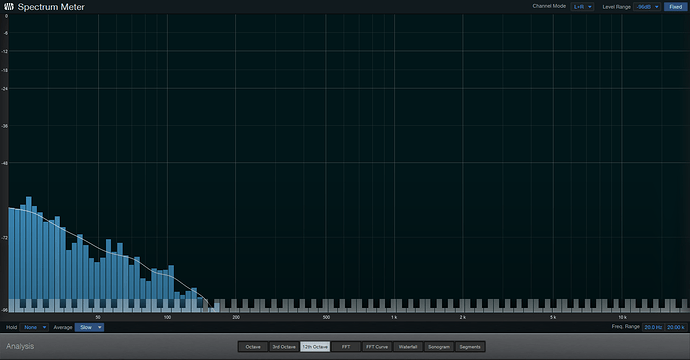Click the 100 frequency axis label
The image size is (690, 360).
click(167, 317)
